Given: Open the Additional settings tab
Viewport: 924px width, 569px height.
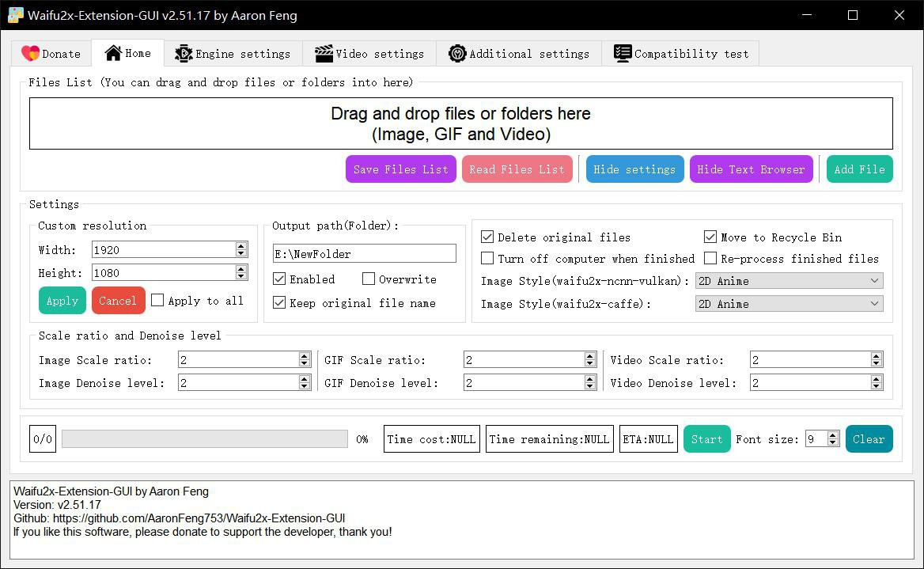Looking at the screenshot, I should click(x=519, y=54).
